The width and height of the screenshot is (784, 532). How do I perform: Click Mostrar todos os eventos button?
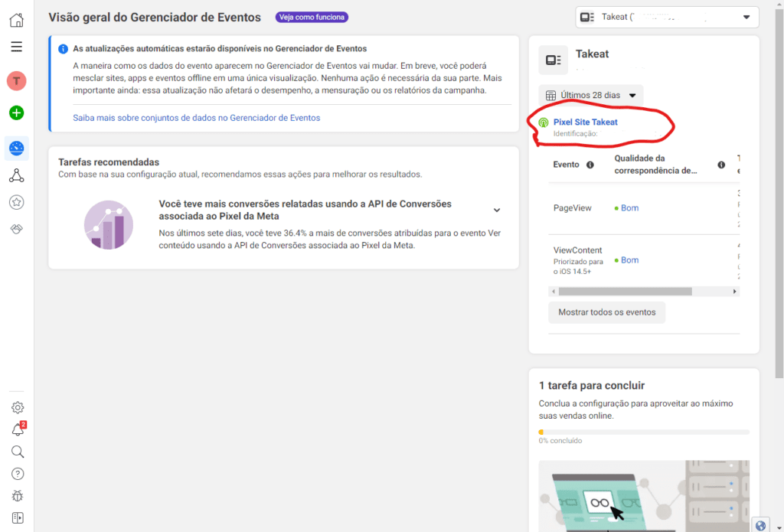606,312
